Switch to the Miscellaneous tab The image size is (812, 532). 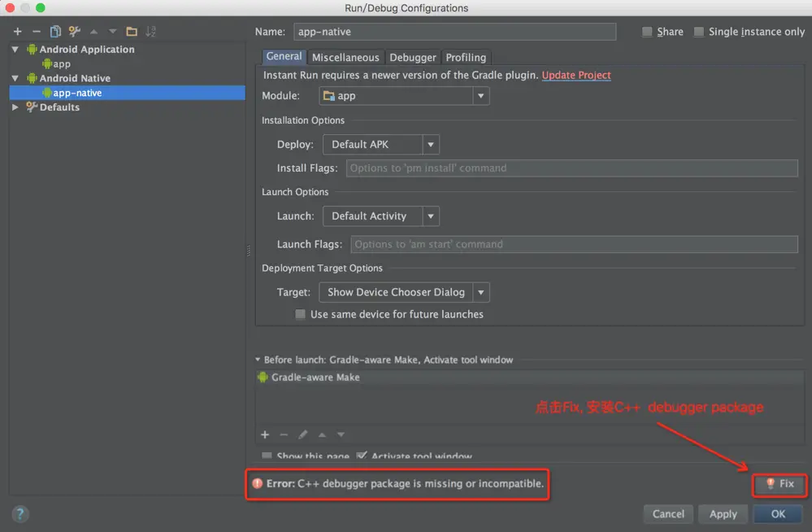(345, 58)
